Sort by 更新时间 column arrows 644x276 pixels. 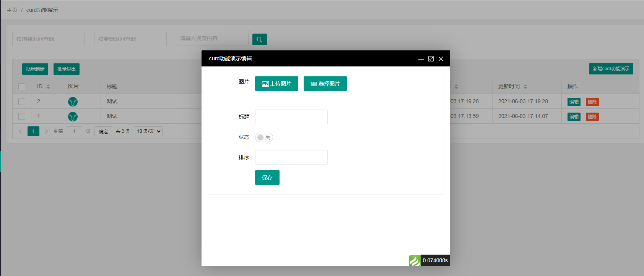coord(525,87)
